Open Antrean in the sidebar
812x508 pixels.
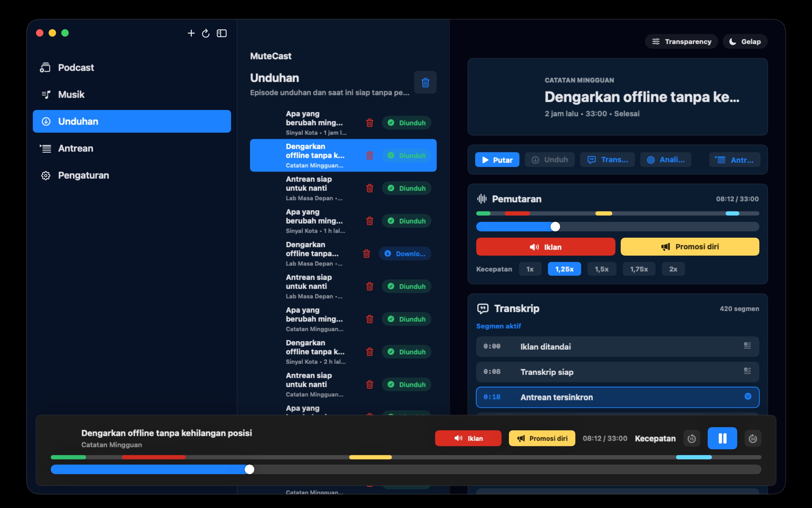[132, 148]
